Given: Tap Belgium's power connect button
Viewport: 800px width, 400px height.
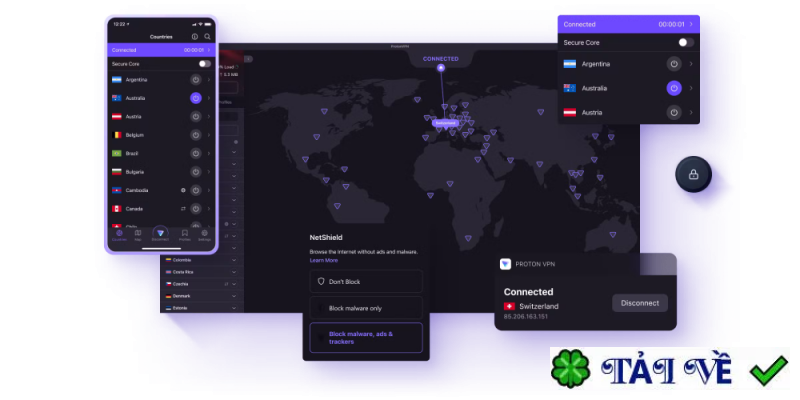Looking at the screenshot, I should pyautogui.click(x=196, y=135).
